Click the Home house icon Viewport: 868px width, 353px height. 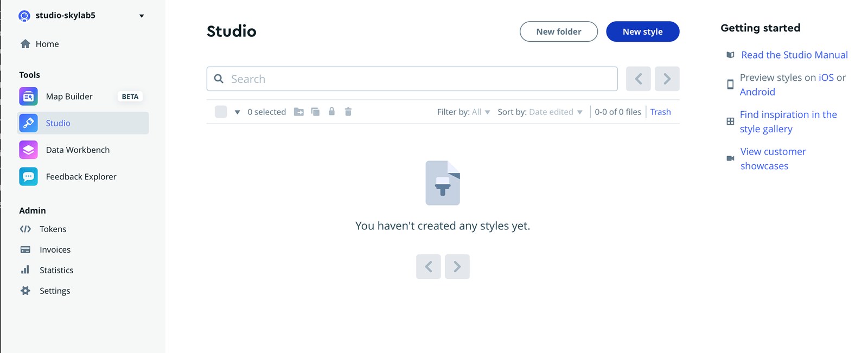(x=25, y=44)
